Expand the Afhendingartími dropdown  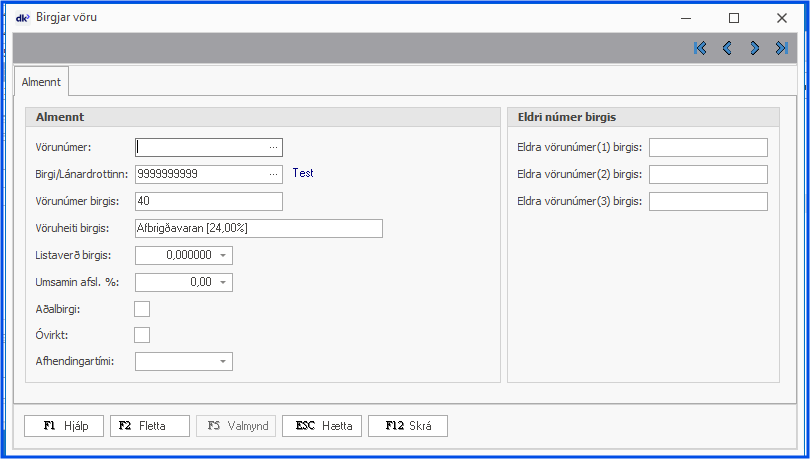222,361
